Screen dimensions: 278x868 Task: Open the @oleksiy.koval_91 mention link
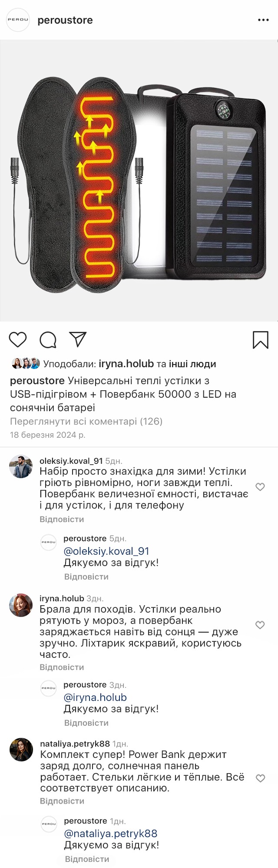click(106, 551)
